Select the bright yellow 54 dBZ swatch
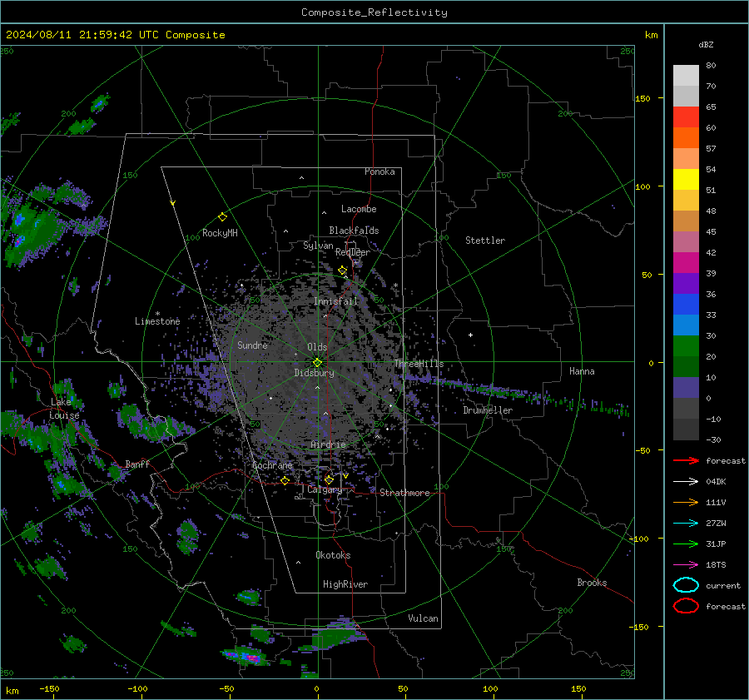 coord(686,179)
